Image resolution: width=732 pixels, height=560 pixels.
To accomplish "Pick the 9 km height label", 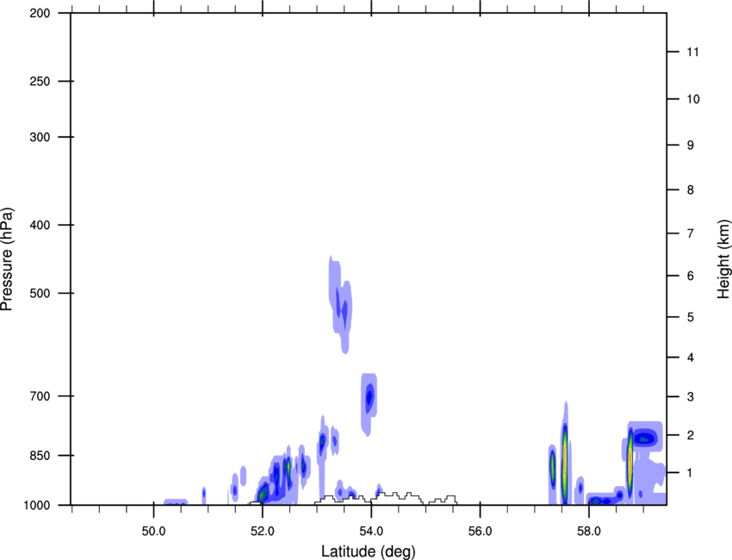I will coord(691,146).
